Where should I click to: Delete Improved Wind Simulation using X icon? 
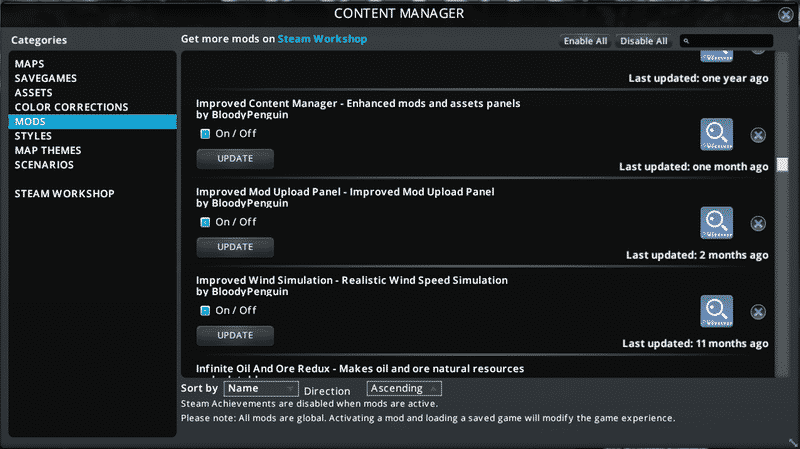[758, 312]
